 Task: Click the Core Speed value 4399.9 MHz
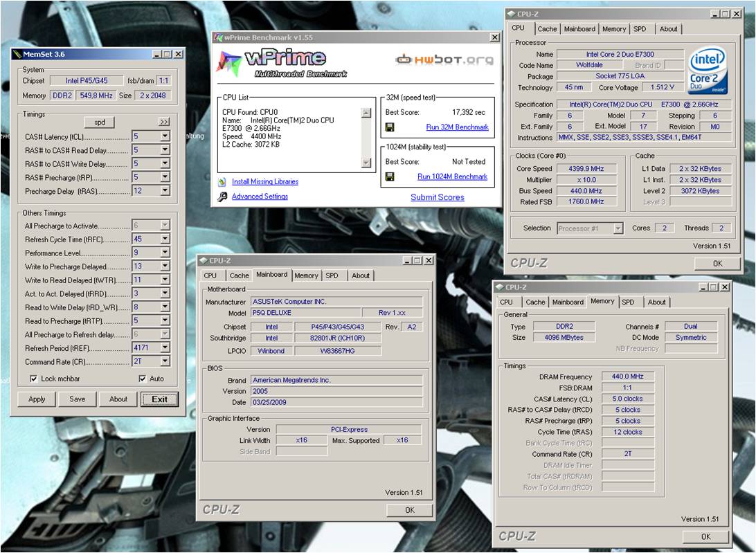pyautogui.click(x=586, y=169)
